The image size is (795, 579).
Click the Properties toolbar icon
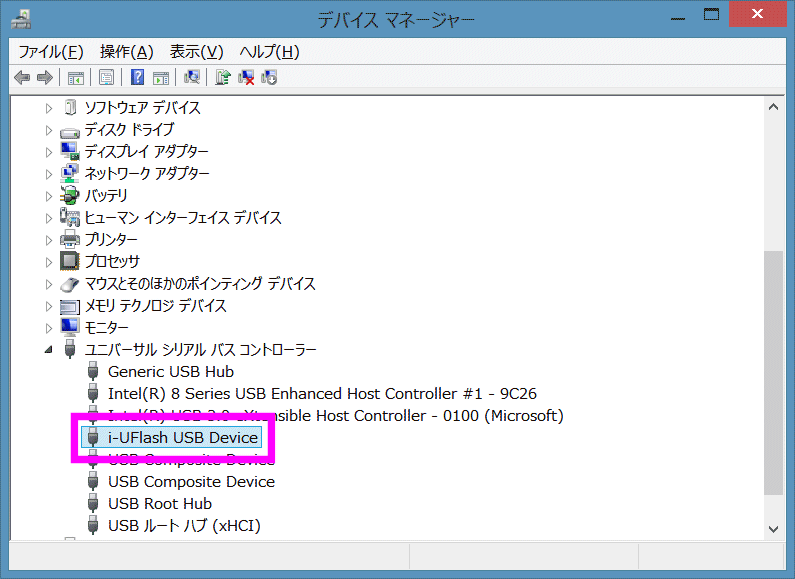pyautogui.click(x=105, y=77)
